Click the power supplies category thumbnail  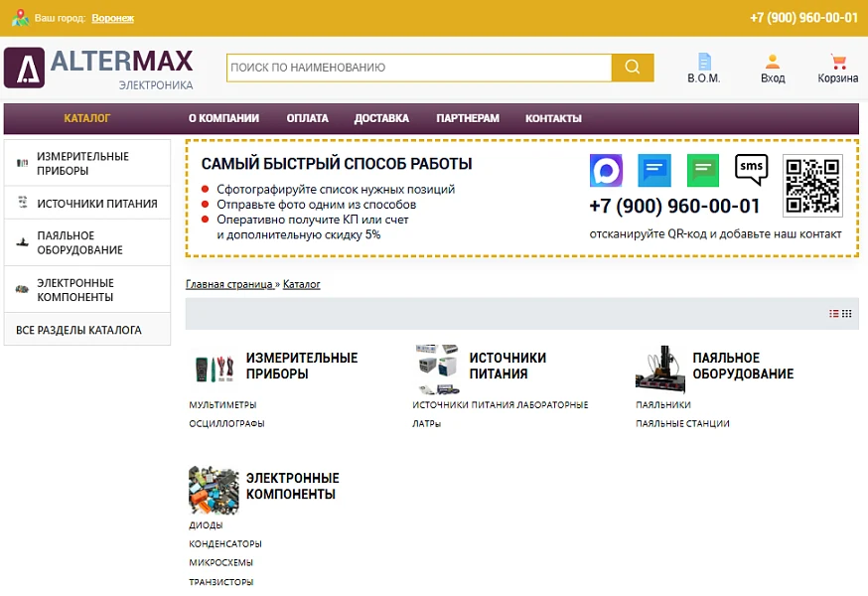tap(437, 369)
